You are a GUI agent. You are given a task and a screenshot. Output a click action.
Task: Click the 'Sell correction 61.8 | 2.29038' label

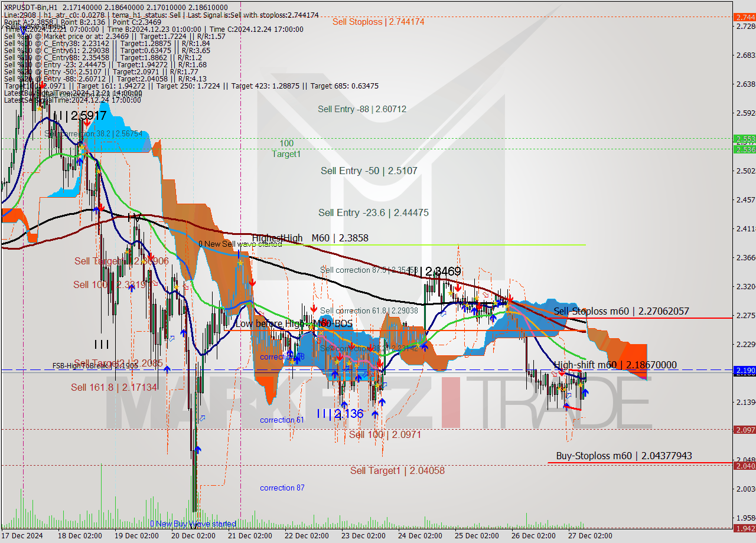click(x=369, y=310)
